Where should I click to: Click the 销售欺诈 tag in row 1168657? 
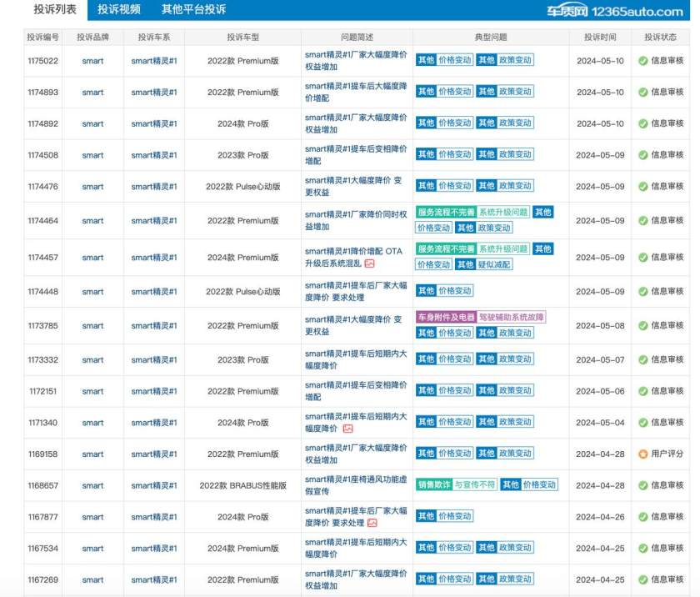pyautogui.click(x=434, y=484)
